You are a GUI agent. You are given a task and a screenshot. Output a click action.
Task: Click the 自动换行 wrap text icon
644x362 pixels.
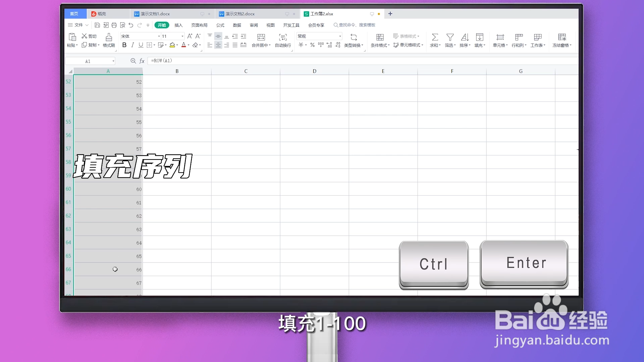[x=283, y=40]
